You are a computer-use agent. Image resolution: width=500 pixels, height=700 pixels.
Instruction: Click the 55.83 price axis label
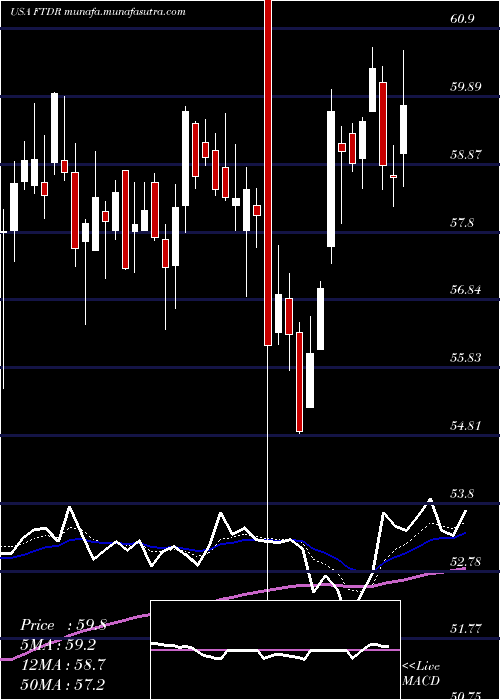click(x=466, y=358)
